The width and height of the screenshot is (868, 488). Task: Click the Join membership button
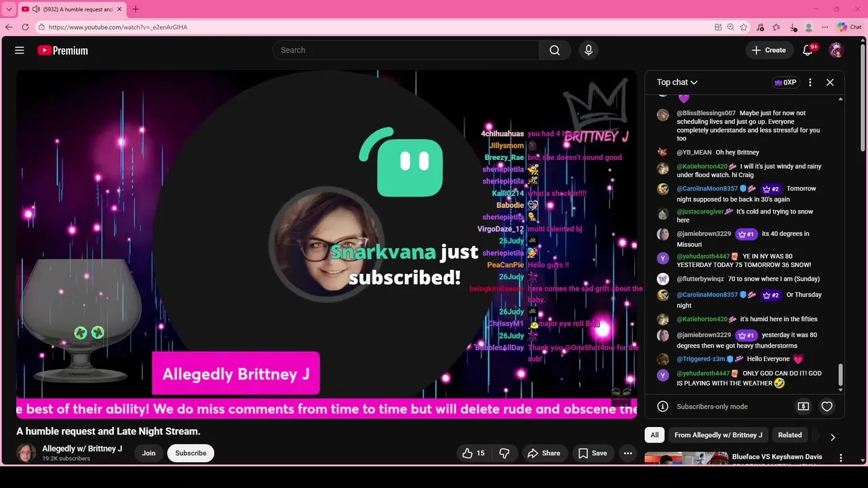[149, 453]
